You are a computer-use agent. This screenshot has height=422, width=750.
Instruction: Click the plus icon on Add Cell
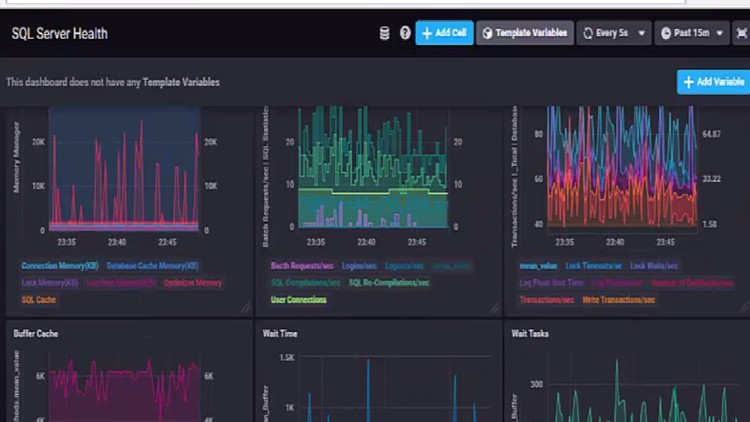click(427, 33)
